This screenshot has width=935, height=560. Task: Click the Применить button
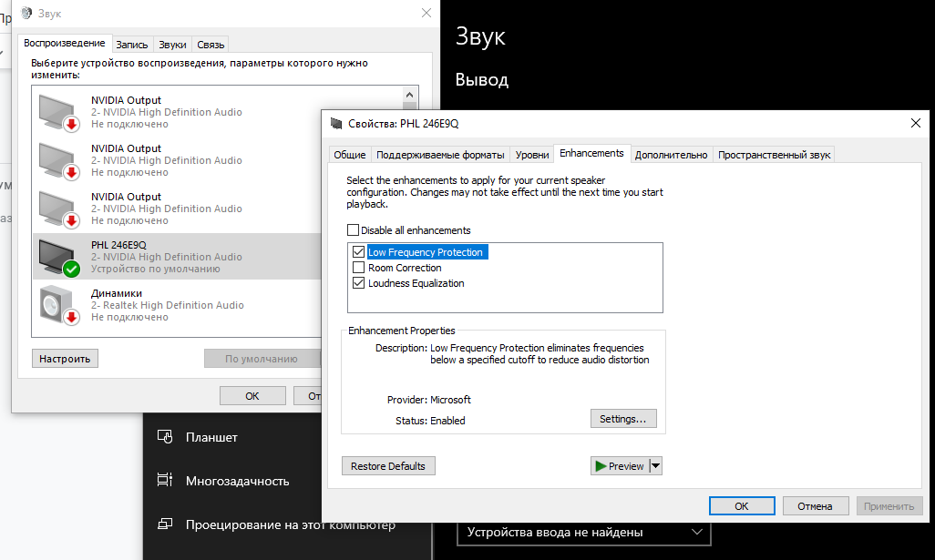[x=889, y=505]
